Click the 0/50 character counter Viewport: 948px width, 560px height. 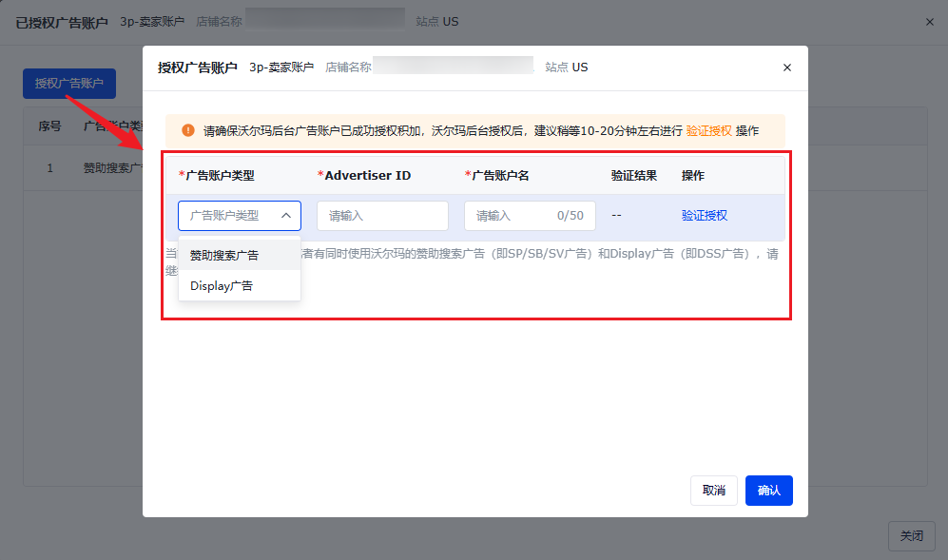point(571,215)
